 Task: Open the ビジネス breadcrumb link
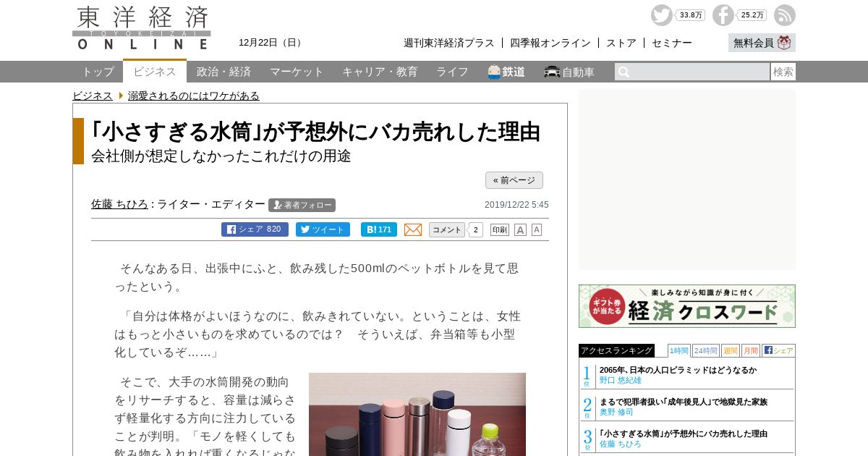93,96
